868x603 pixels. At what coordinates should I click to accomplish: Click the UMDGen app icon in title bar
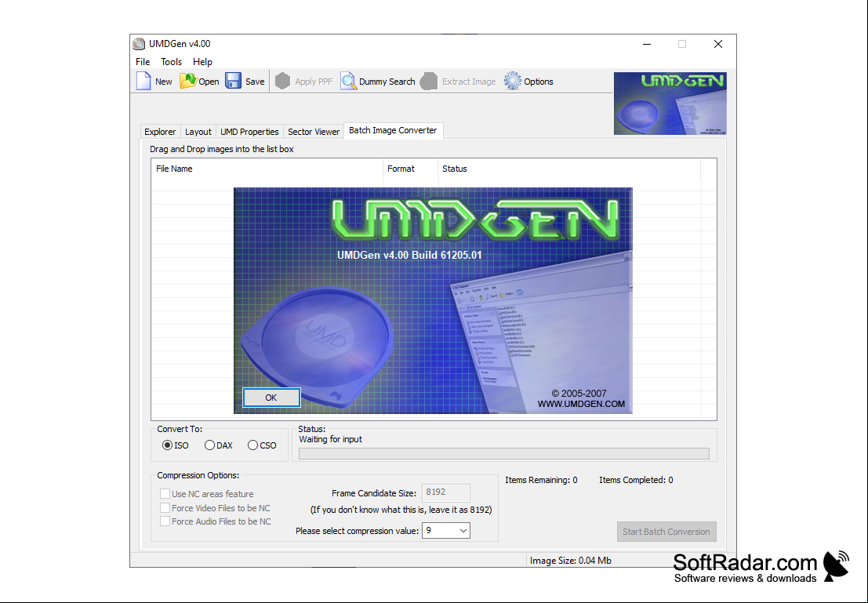139,44
